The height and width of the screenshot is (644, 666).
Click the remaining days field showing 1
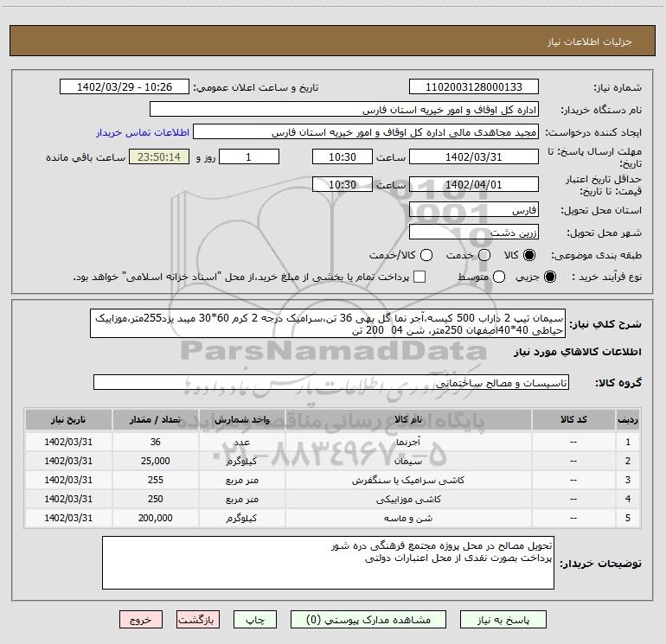(x=249, y=156)
